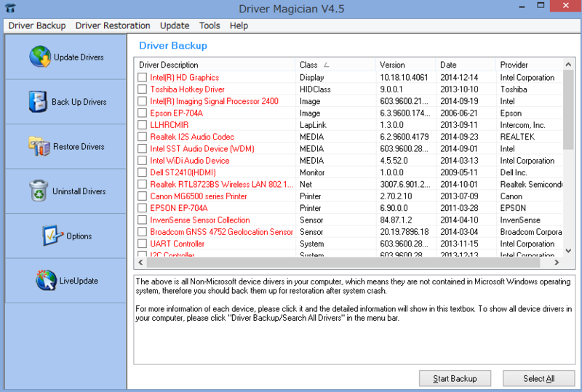Click the vertical scrollbar down arrow
Viewport: 582px width, 392px height.
coord(568,251)
